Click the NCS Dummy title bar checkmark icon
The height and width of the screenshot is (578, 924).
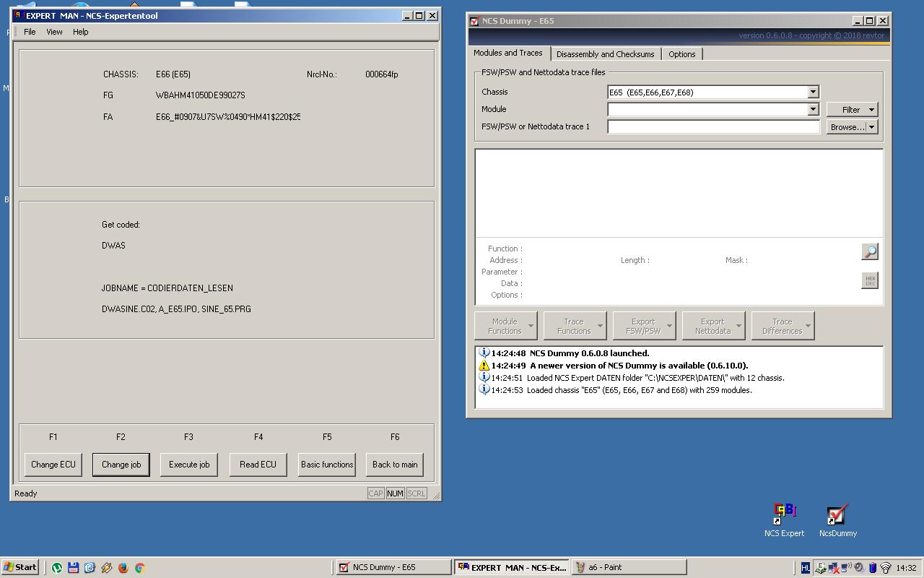(x=474, y=21)
